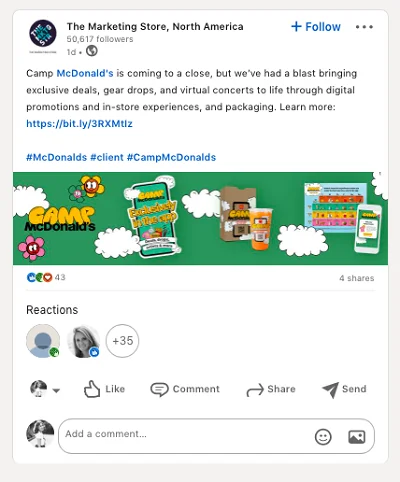
Task: Click the Comment speech bubble icon
Action: coord(159,389)
